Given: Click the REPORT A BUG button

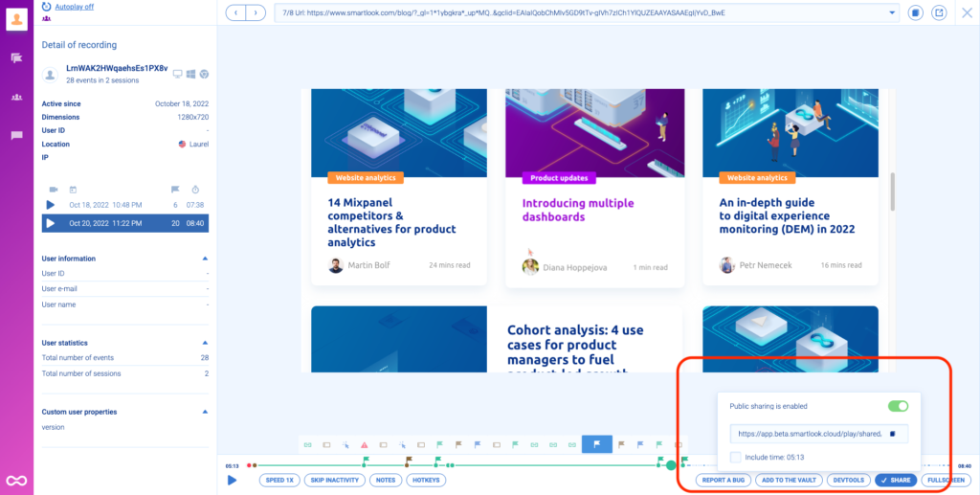Looking at the screenshot, I should coord(724,480).
